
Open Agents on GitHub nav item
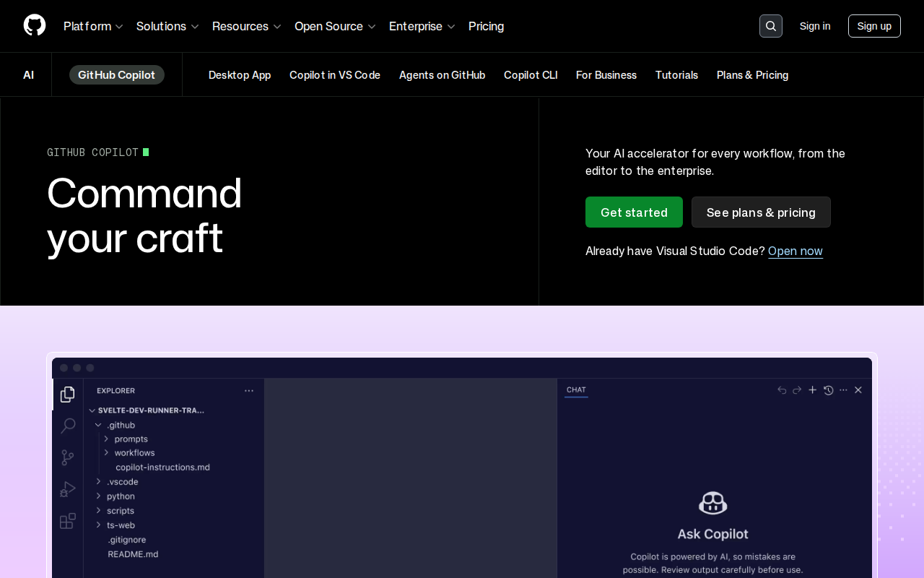(443, 75)
